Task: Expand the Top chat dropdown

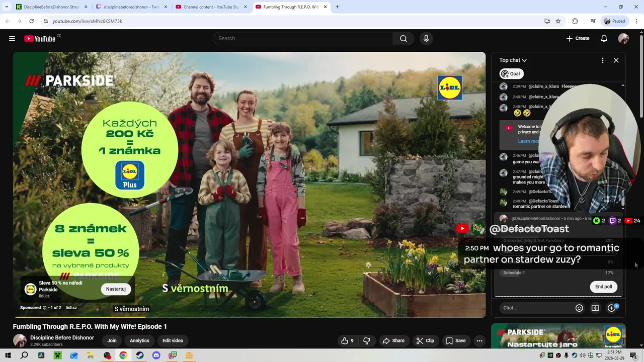Action: 513,60
